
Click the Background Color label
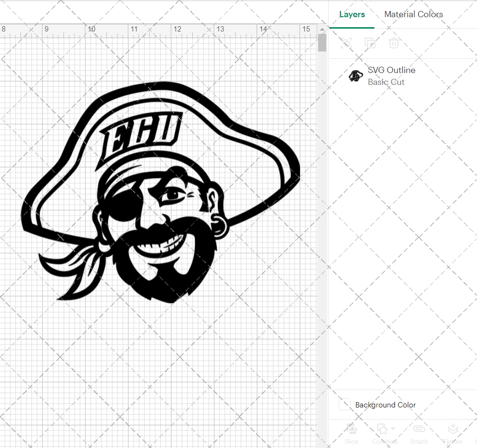click(x=385, y=405)
